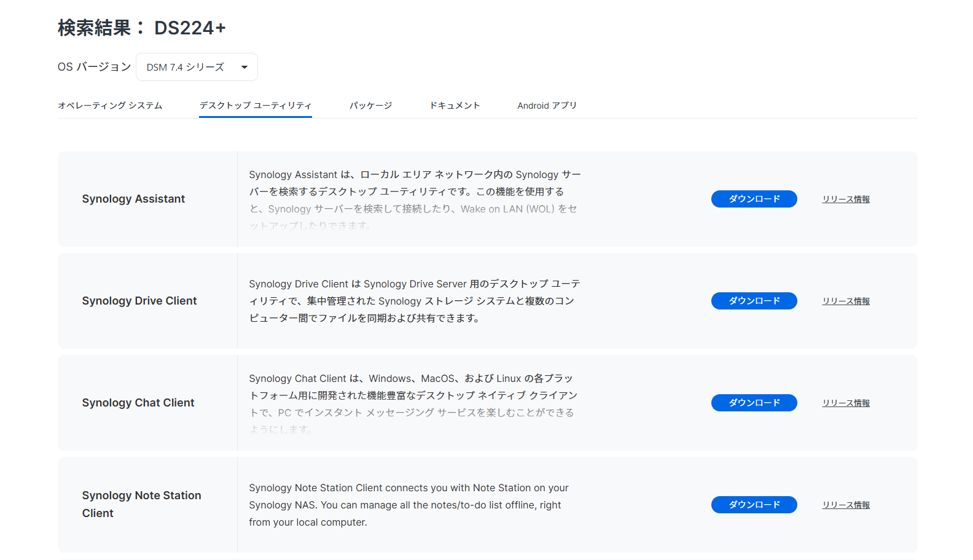Click the Note Station Client English description

[x=408, y=505]
